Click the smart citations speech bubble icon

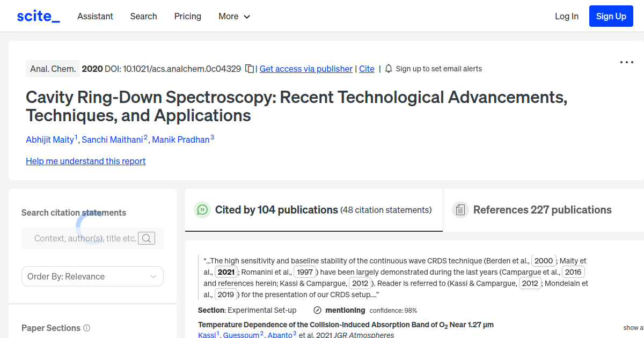(x=202, y=210)
